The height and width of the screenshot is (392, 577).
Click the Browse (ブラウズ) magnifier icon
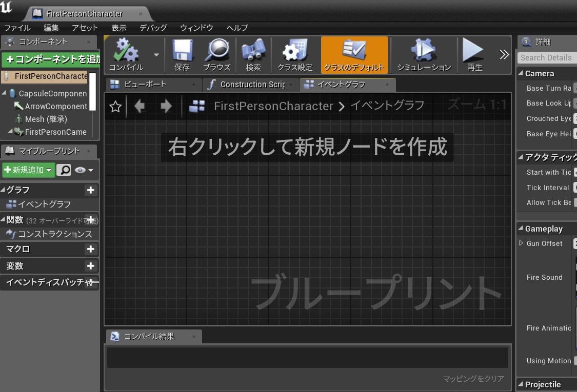coord(217,54)
